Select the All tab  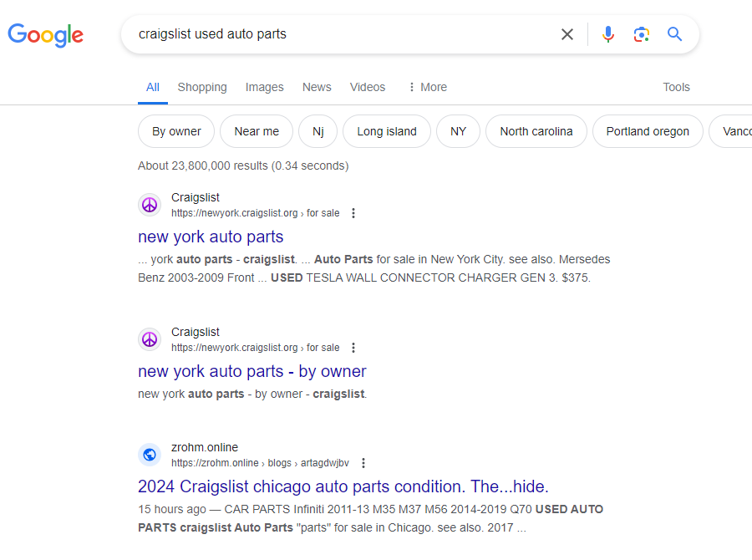click(x=153, y=87)
